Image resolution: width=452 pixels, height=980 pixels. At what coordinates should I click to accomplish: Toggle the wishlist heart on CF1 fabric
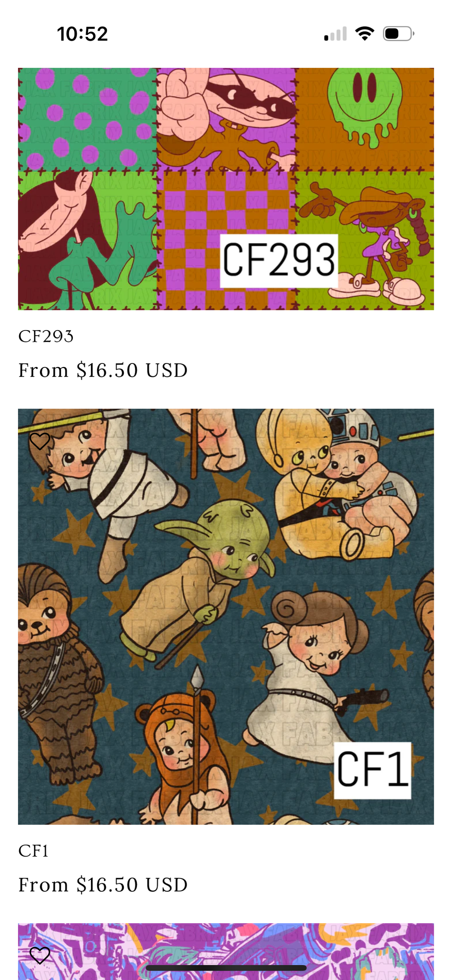[x=40, y=441]
